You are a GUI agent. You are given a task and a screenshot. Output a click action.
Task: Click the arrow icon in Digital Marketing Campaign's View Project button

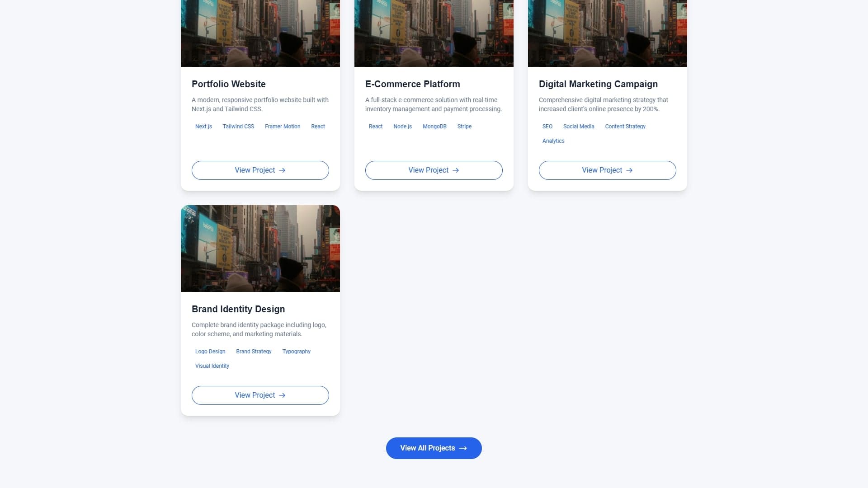[x=629, y=170]
